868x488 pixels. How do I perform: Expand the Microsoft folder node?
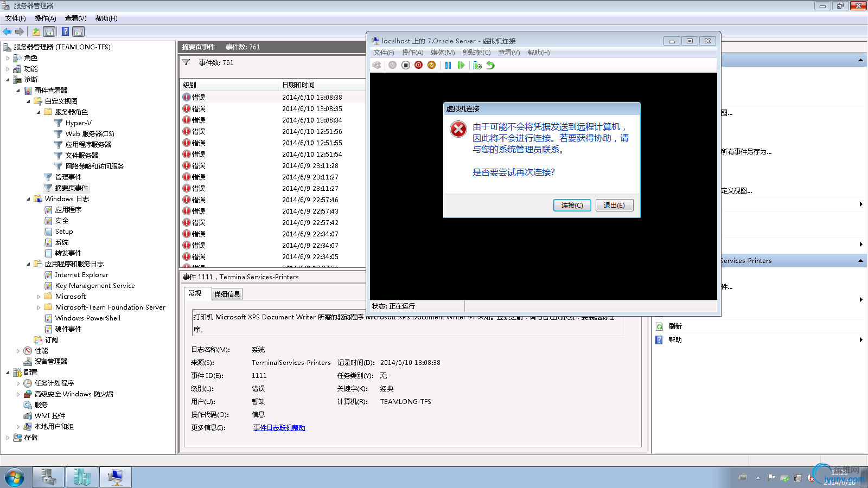coord(39,297)
